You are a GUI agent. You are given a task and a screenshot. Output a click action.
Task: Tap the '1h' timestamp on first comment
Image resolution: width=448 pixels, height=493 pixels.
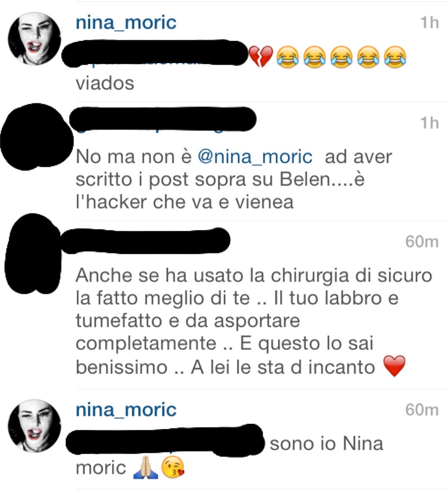pyautogui.click(x=429, y=22)
